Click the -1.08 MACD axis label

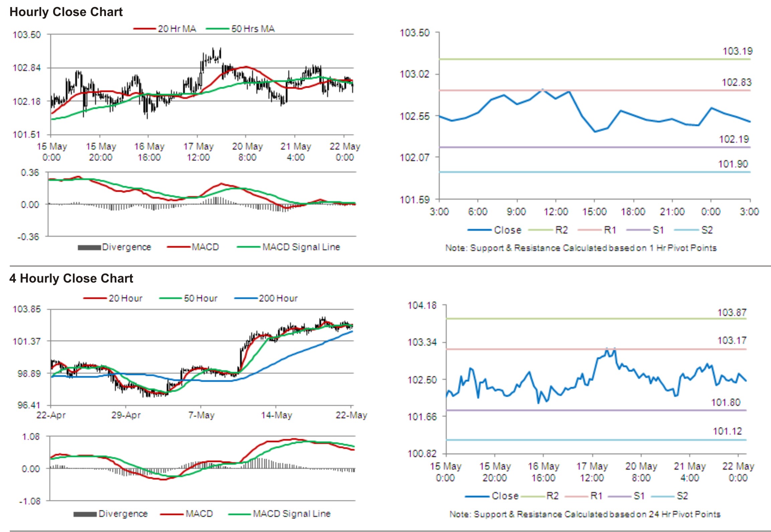tap(29, 501)
